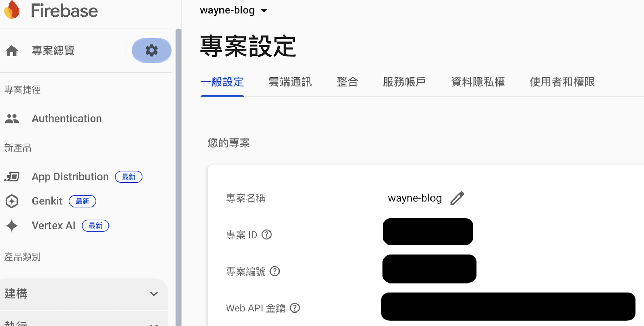Click help icon next to 專案 ID

[266, 235]
